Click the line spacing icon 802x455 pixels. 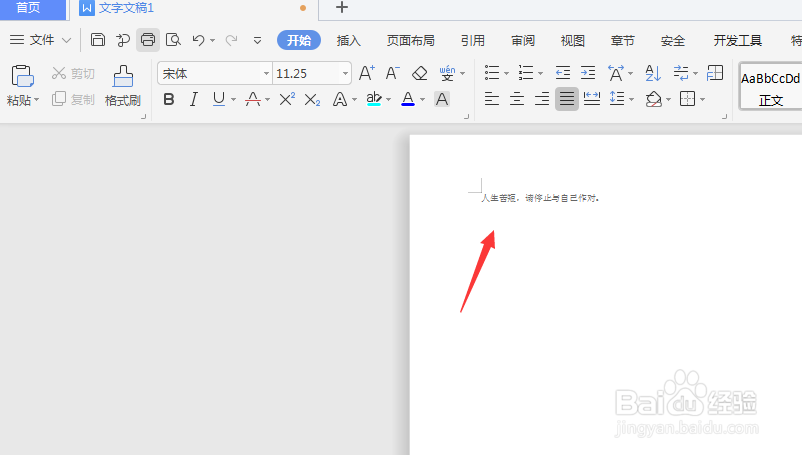coord(617,98)
